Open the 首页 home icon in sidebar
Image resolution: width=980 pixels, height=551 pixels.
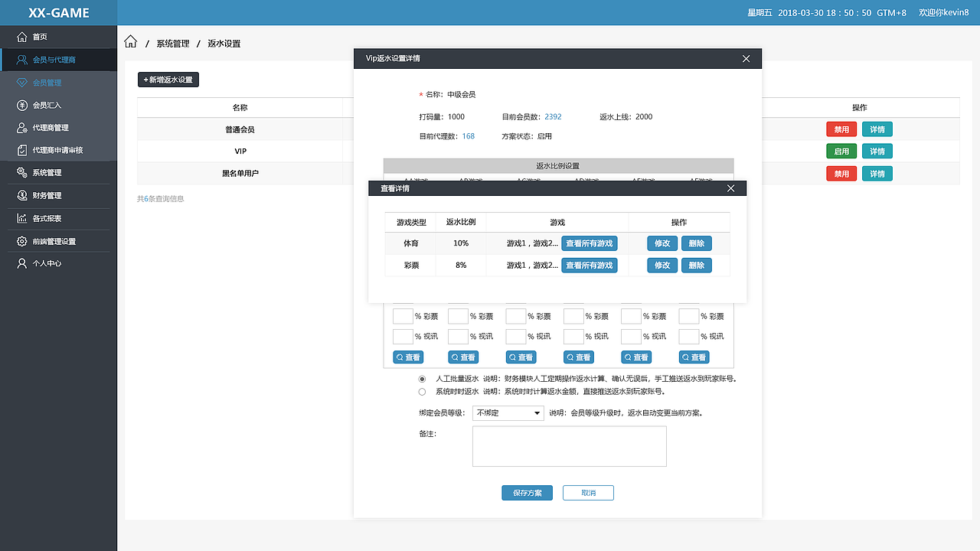(21, 37)
